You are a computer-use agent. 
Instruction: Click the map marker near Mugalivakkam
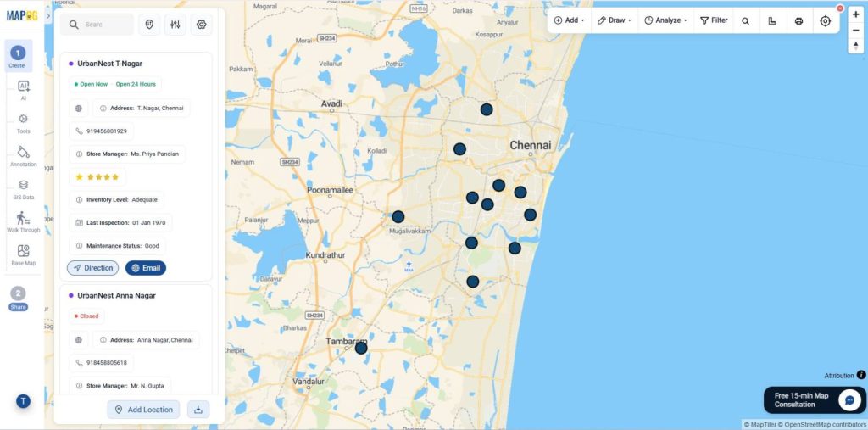coord(398,216)
